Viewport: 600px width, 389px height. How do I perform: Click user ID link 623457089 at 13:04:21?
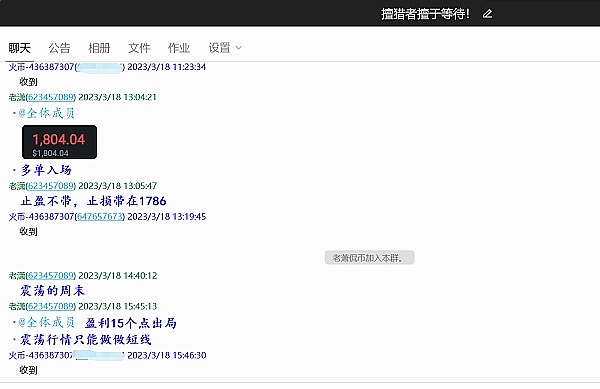[51, 97]
